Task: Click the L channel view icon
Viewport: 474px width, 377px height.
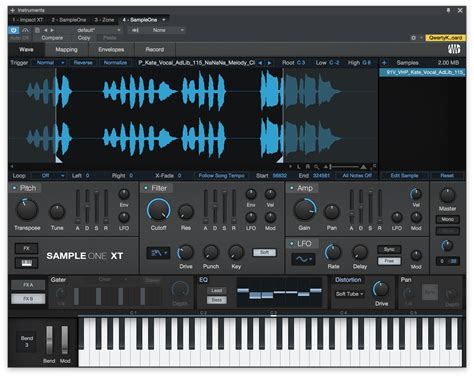Action: (299, 167)
